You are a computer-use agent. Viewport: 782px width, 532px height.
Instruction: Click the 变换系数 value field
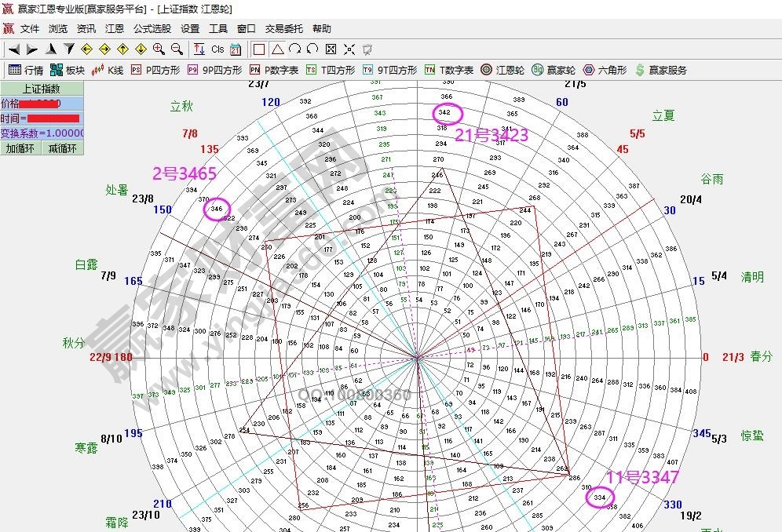pos(42,133)
